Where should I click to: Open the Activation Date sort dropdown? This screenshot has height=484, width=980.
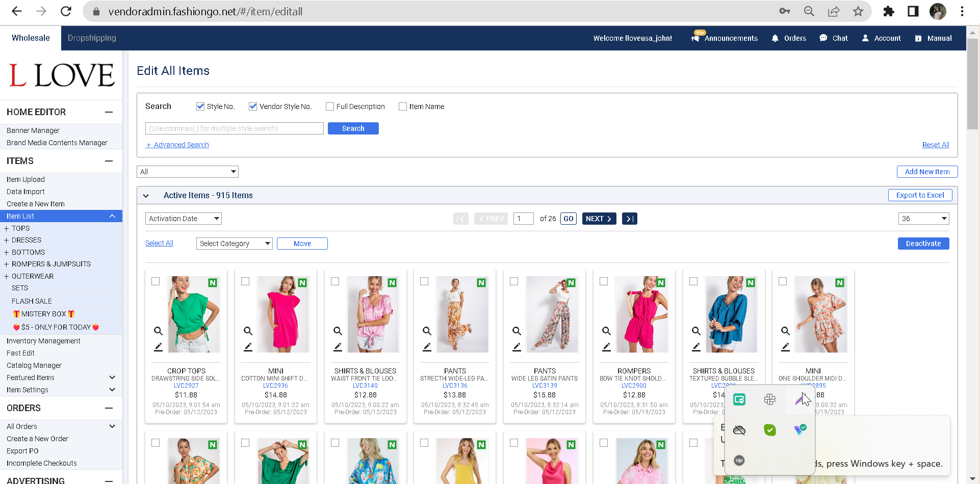[184, 219]
